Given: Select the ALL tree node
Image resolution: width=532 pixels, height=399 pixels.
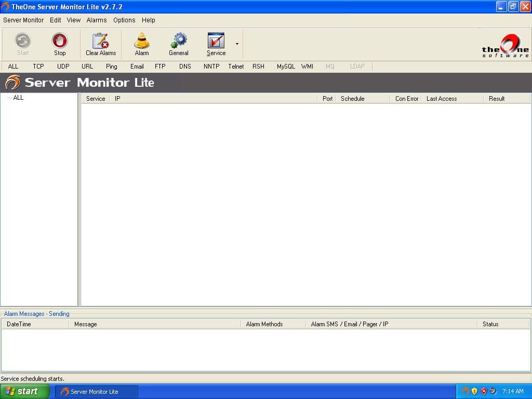Looking at the screenshot, I should [x=18, y=98].
